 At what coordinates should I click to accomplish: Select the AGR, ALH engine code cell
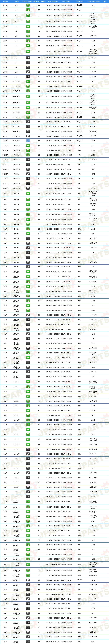93,348
